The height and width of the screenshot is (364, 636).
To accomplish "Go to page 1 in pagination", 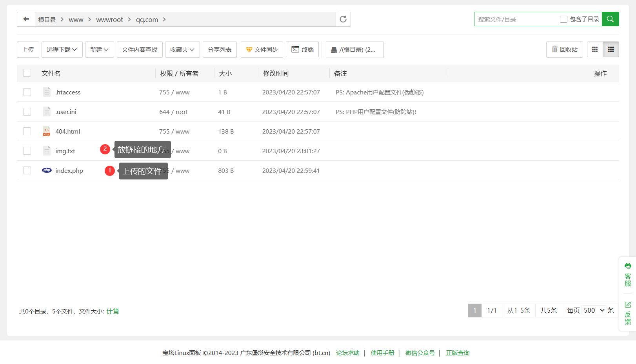I will (474, 310).
